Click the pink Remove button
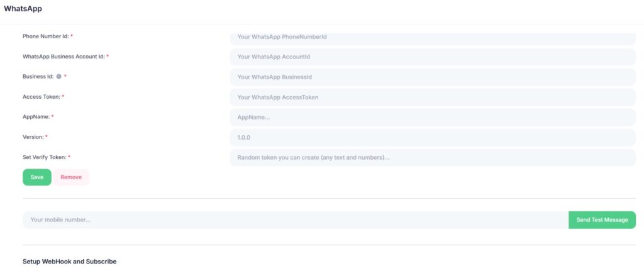Screen dimensions: 644x271 (x=71, y=177)
